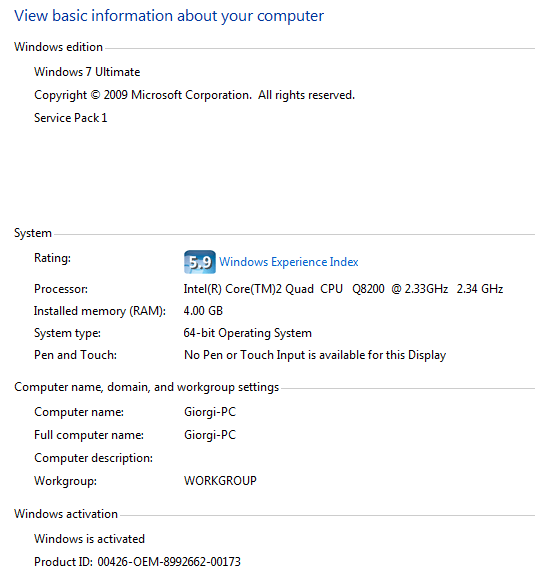Click the 'System' section header
The image size is (535, 577).
pos(33,233)
